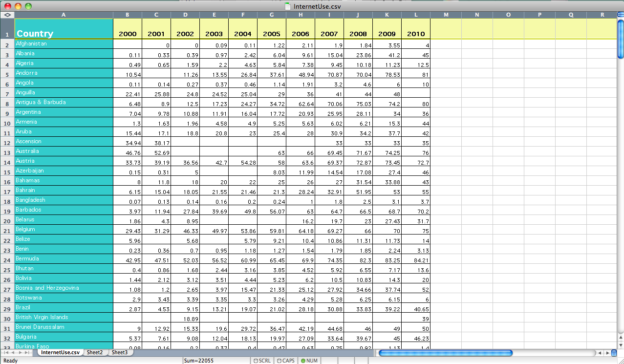The image size is (624, 364).
Task: Open the Sheet3 tab
Action: click(119, 352)
